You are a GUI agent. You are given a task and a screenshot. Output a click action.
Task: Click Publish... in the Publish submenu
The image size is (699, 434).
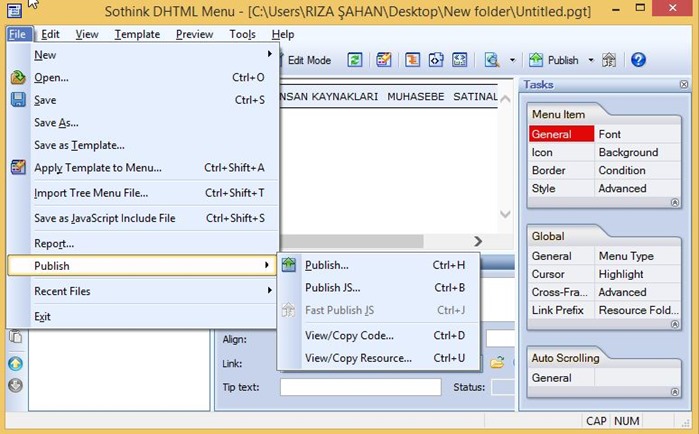378,265
